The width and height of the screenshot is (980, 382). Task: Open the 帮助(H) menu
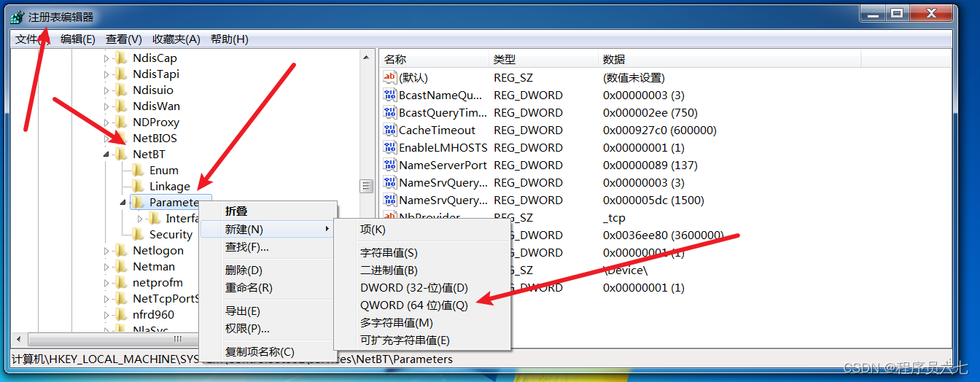229,39
